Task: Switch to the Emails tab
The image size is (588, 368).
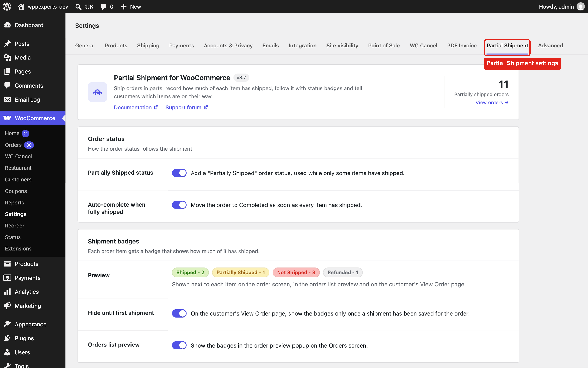Action: point(270,46)
